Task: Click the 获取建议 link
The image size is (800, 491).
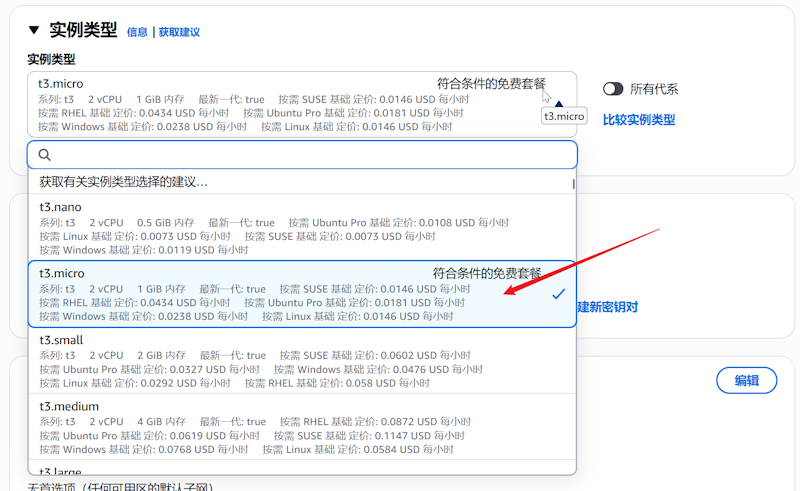Action: tap(179, 32)
